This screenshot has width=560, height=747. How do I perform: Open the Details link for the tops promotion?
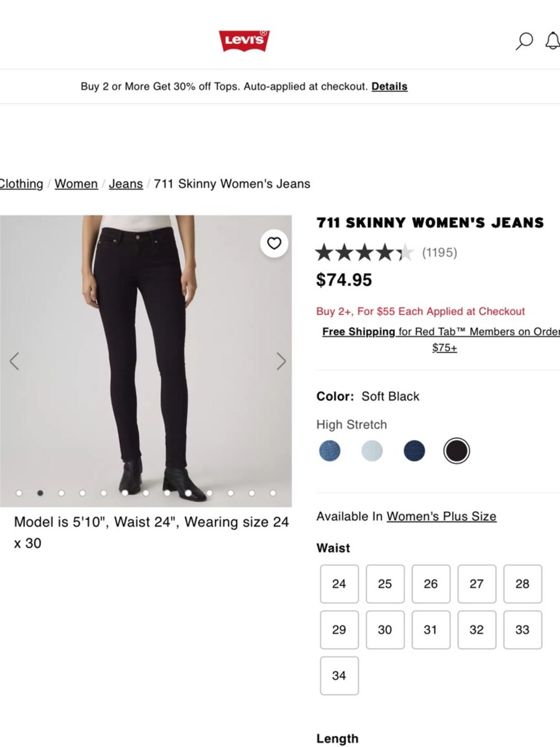pos(389,86)
